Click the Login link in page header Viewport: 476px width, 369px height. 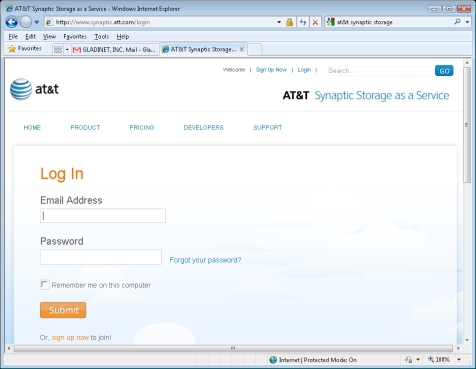point(304,70)
